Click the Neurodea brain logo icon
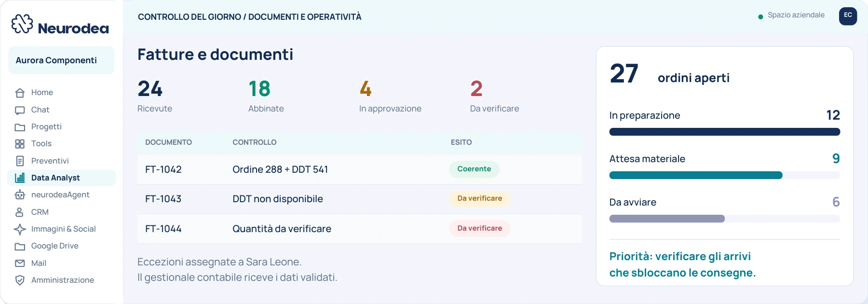 click(22, 24)
